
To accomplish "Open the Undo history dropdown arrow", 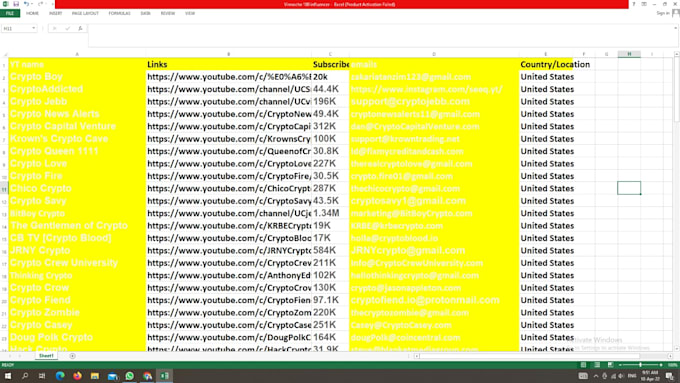I will 33,4.
